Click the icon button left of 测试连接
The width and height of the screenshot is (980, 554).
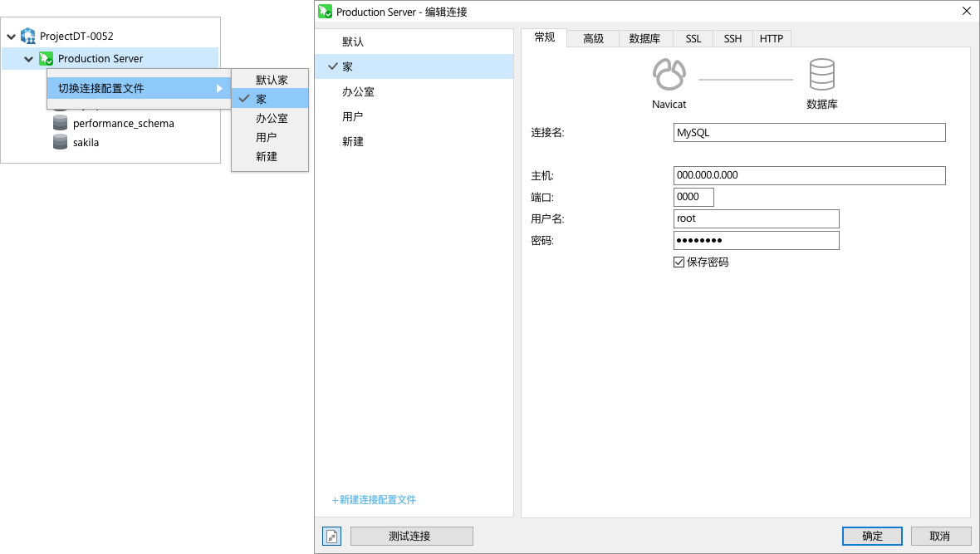332,536
